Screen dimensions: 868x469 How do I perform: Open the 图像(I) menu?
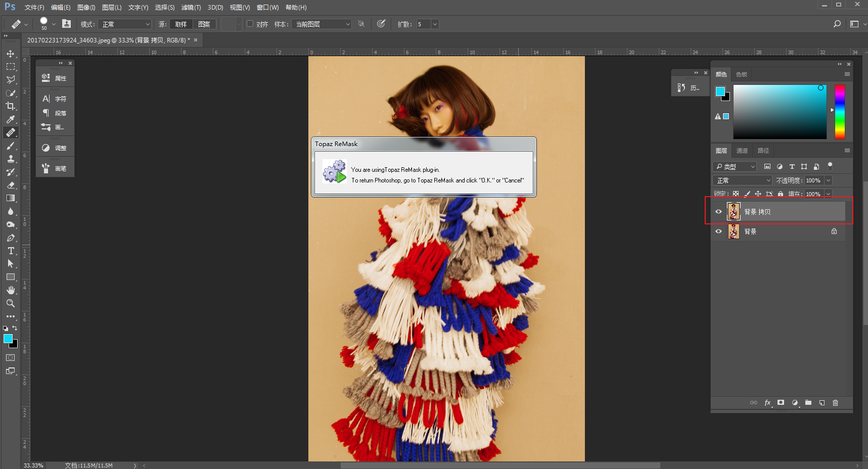(x=86, y=8)
